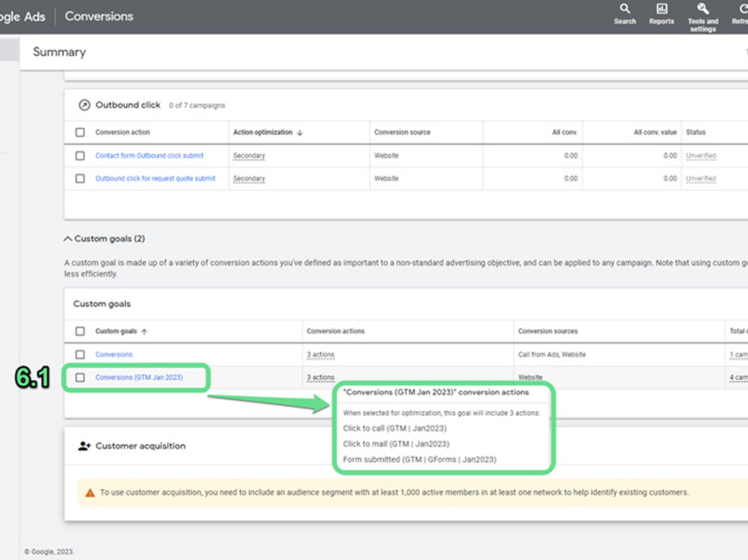
Task: Open Conversions (GTM Jan 2023) goal link
Action: click(139, 378)
